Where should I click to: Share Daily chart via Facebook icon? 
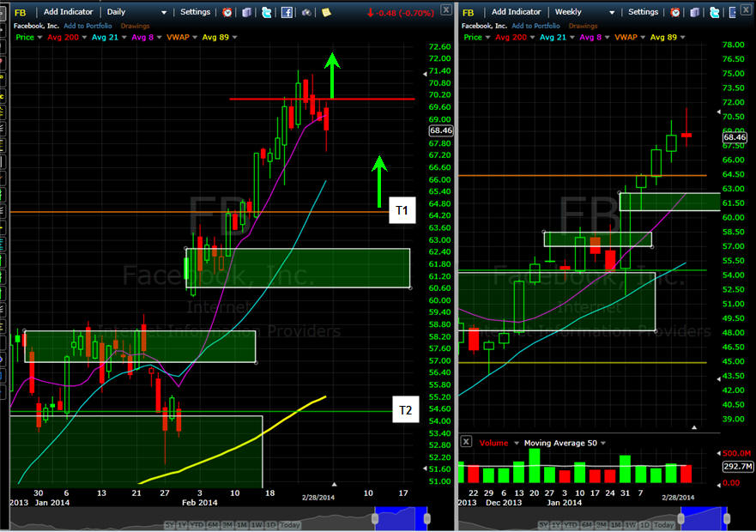287,12
